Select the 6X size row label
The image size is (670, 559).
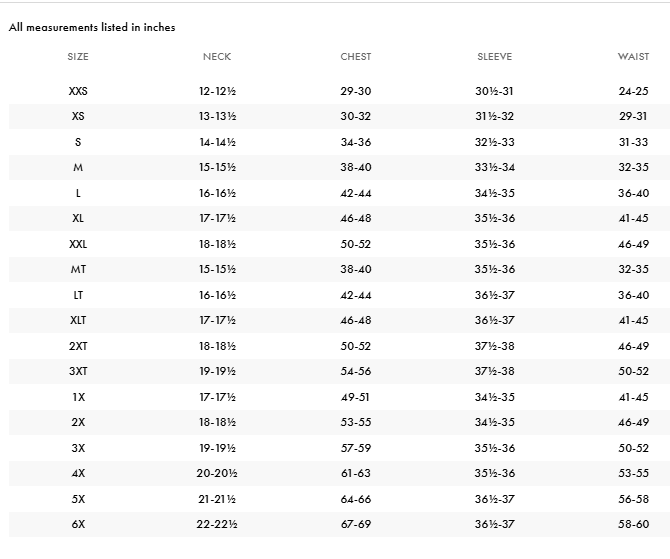(x=78, y=524)
